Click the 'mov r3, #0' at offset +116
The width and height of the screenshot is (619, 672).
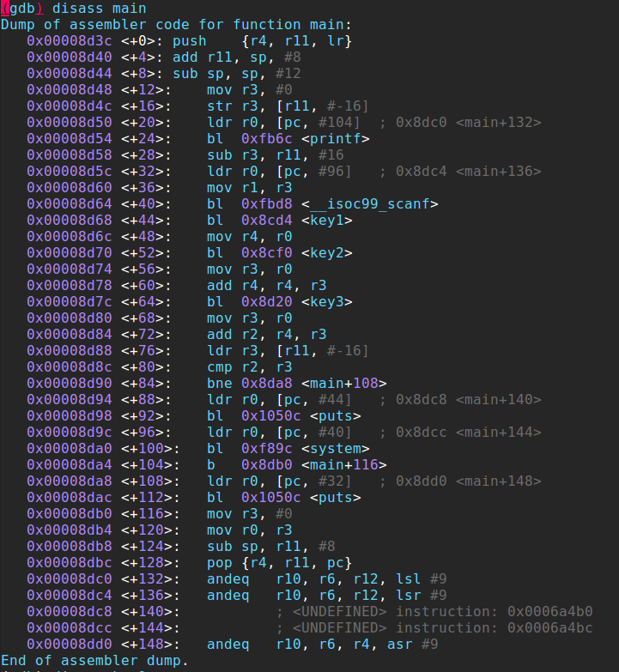click(250, 513)
